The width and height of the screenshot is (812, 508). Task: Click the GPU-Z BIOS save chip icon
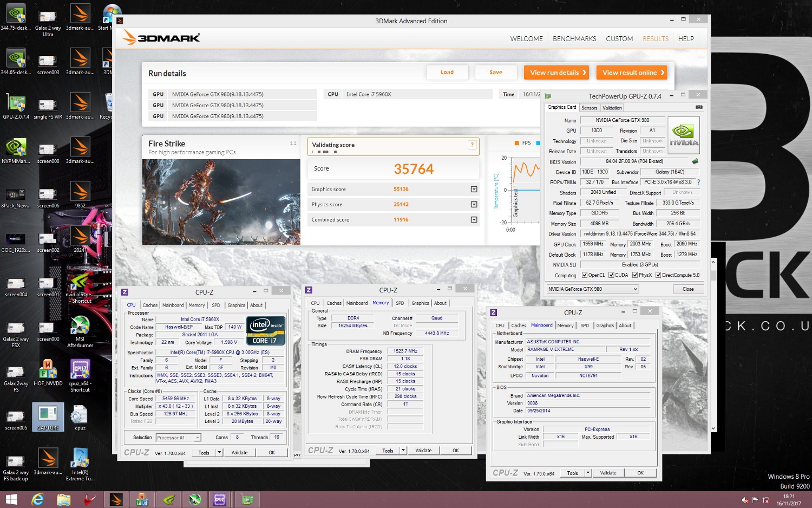695,161
